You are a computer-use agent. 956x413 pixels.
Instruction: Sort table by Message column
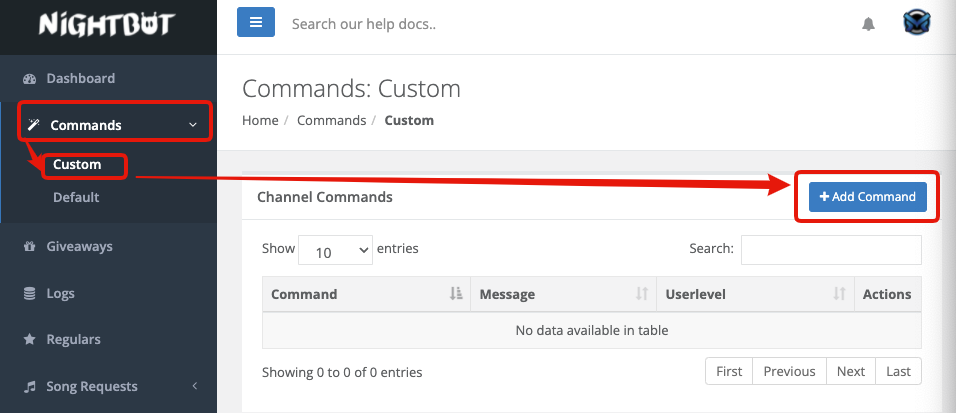(563, 294)
